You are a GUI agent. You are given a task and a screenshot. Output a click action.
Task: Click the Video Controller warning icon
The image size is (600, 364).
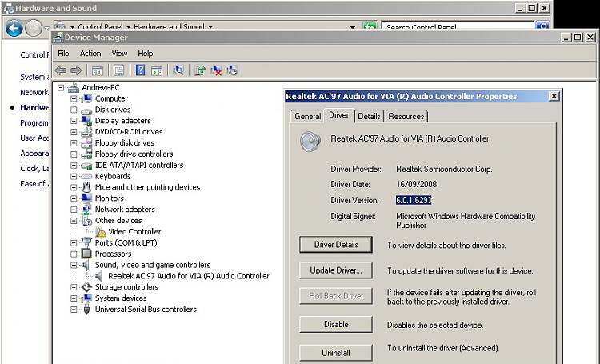[100, 231]
